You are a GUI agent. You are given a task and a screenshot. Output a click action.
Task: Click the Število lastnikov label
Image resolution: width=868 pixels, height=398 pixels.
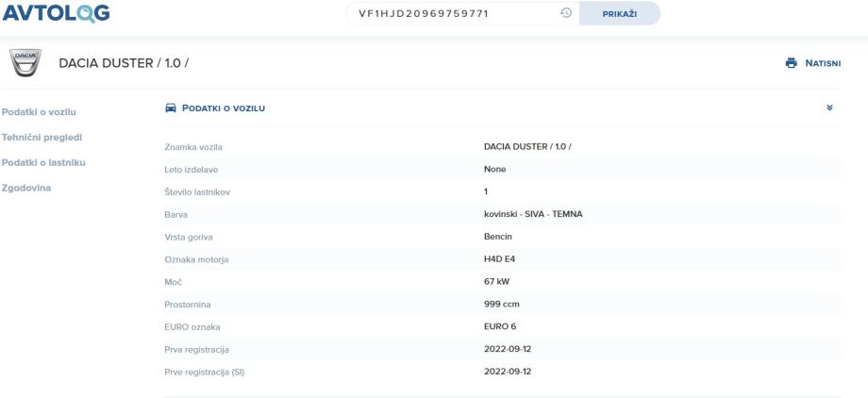pyautogui.click(x=197, y=192)
